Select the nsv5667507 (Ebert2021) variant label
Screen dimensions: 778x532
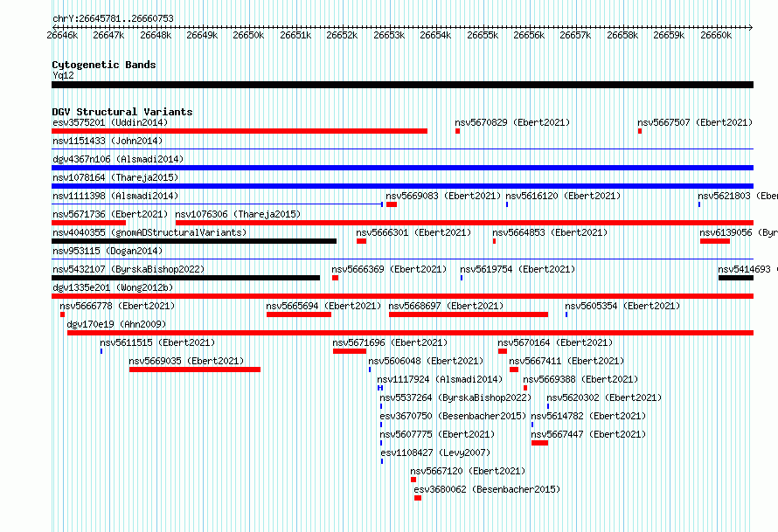[695, 122]
